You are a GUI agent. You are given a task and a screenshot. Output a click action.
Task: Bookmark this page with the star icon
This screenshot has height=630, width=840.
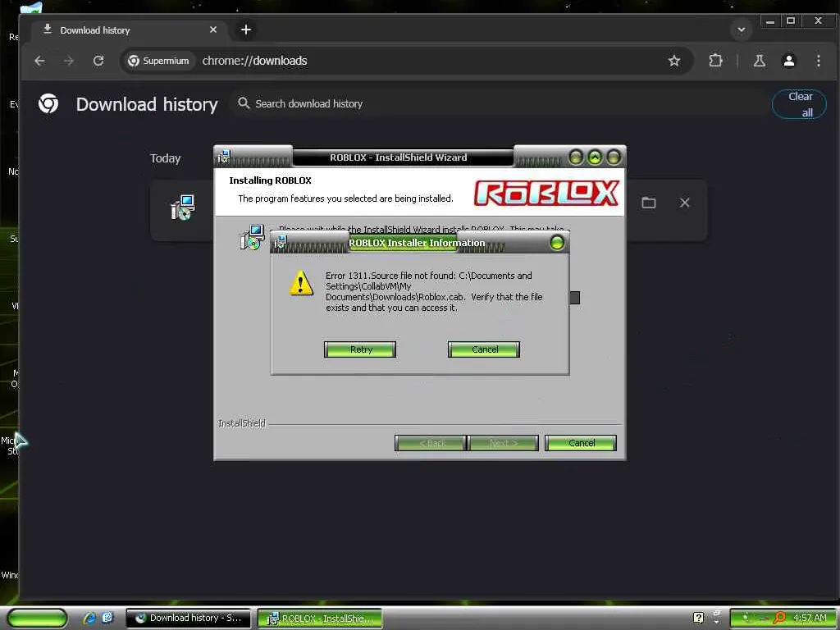pyautogui.click(x=674, y=61)
